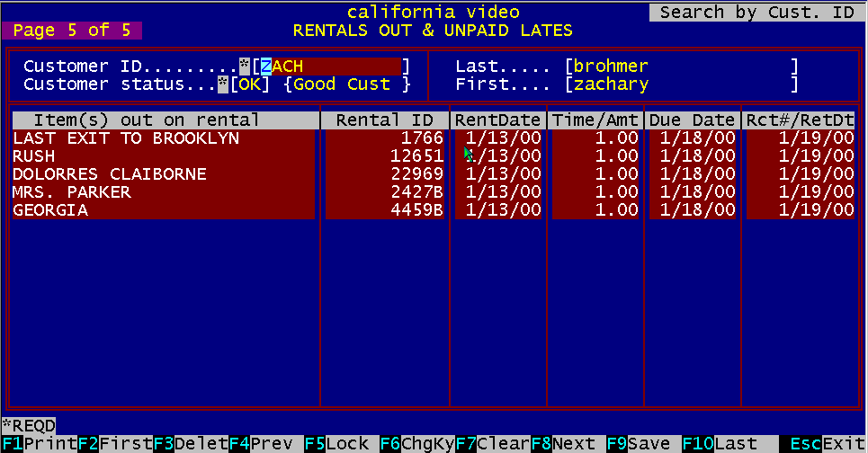868x453 pixels.
Task: Select the First name field zachary
Action: pyautogui.click(x=681, y=84)
